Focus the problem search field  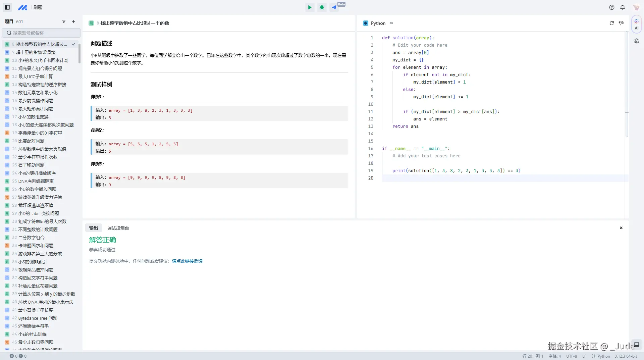pos(41,33)
